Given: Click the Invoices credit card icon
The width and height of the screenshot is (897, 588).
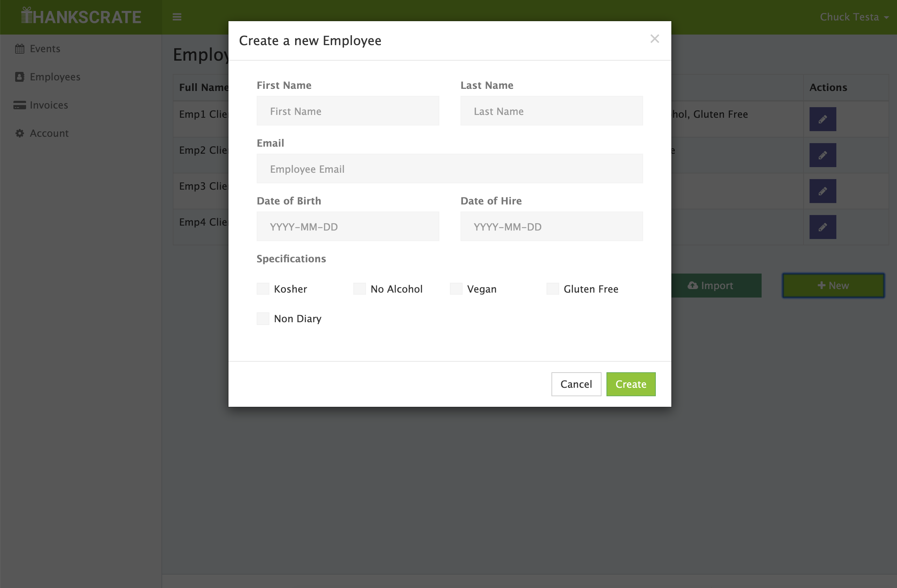Looking at the screenshot, I should pyautogui.click(x=20, y=105).
